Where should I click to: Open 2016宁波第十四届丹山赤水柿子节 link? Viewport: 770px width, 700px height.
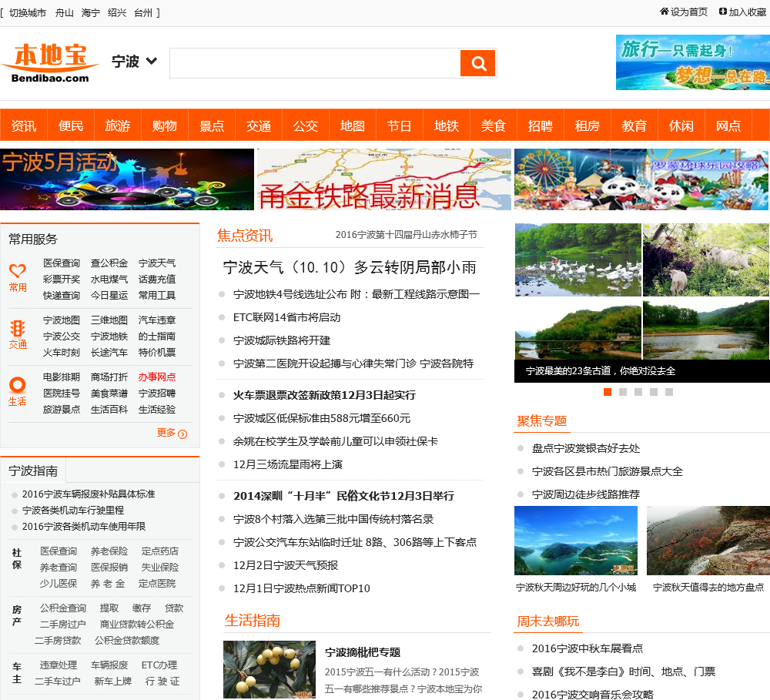tap(406, 235)
